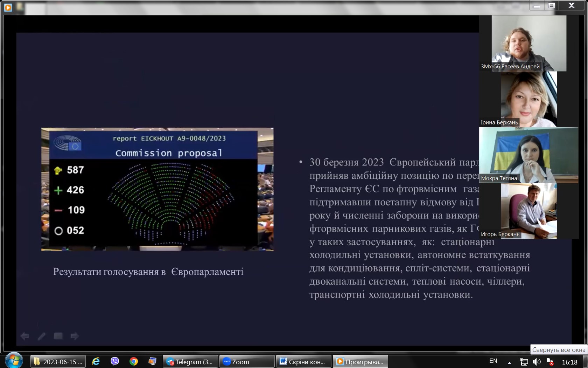Switch input language EN indicator

click(x=493, y=361)
